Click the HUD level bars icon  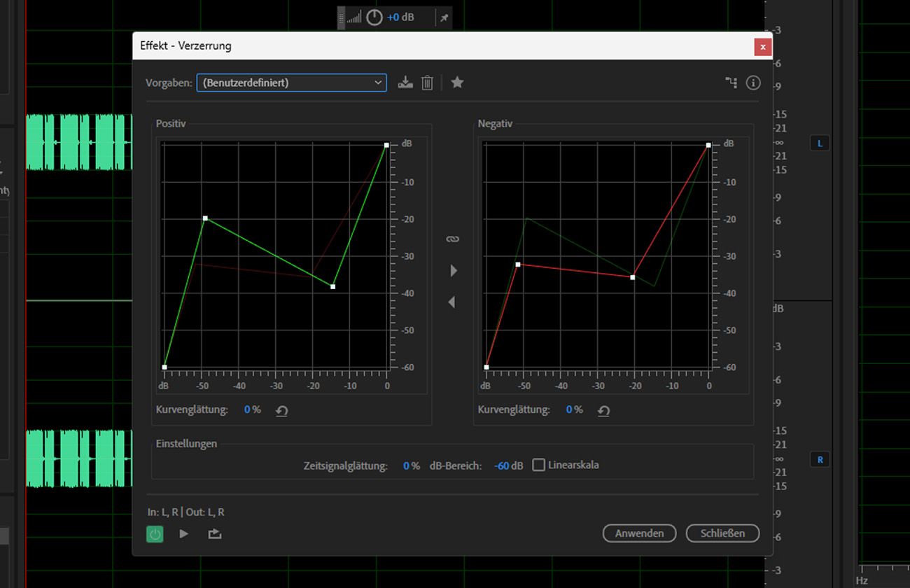(354, 17)
